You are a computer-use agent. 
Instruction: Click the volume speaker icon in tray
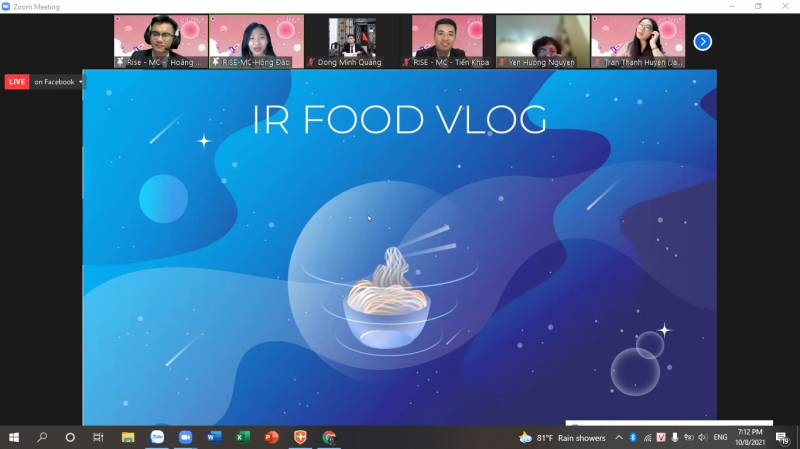702,437
